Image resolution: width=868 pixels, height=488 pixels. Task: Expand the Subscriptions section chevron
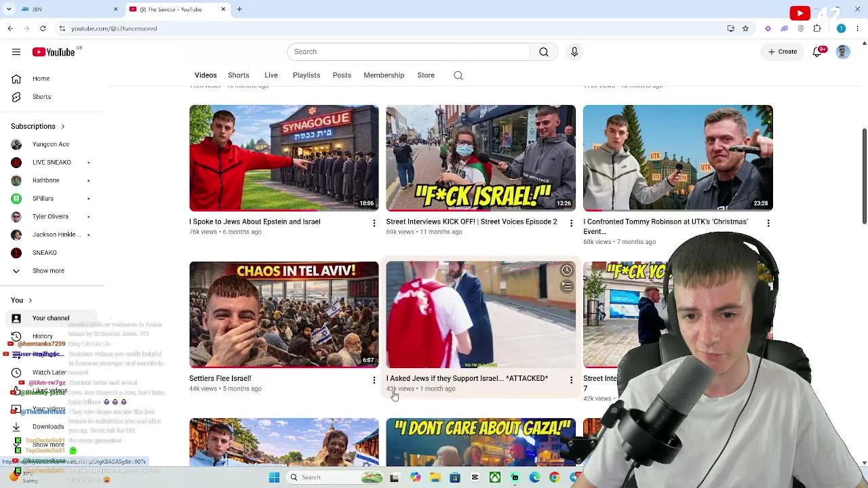63,126
